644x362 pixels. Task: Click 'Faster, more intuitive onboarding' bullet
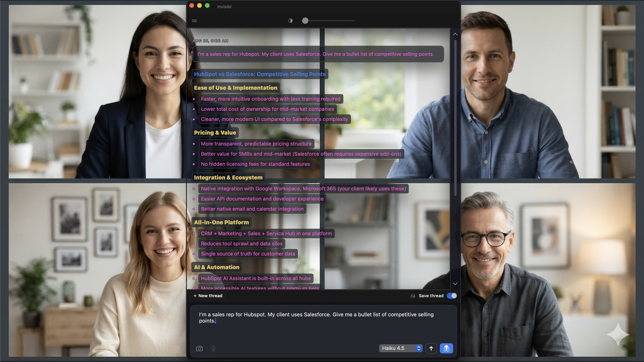click(x=271, y=99)
